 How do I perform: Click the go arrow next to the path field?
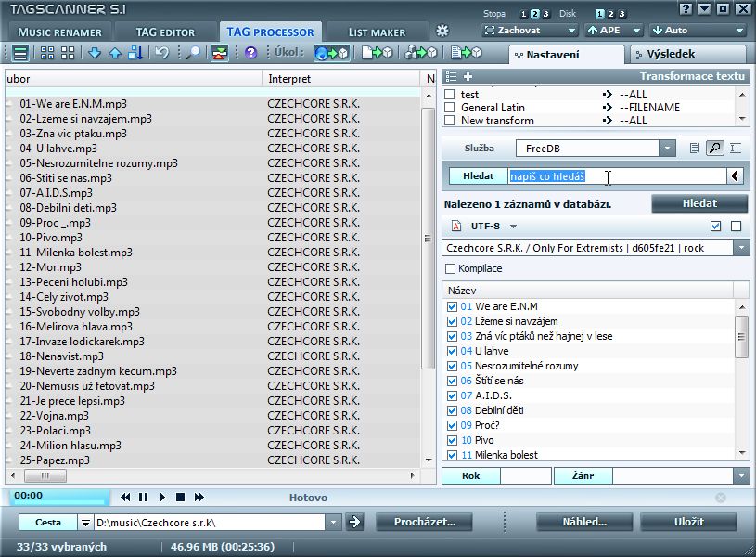pos(354,523)
